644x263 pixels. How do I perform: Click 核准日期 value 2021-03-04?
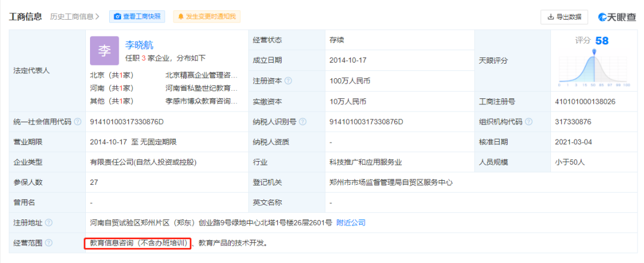(574, 142)
